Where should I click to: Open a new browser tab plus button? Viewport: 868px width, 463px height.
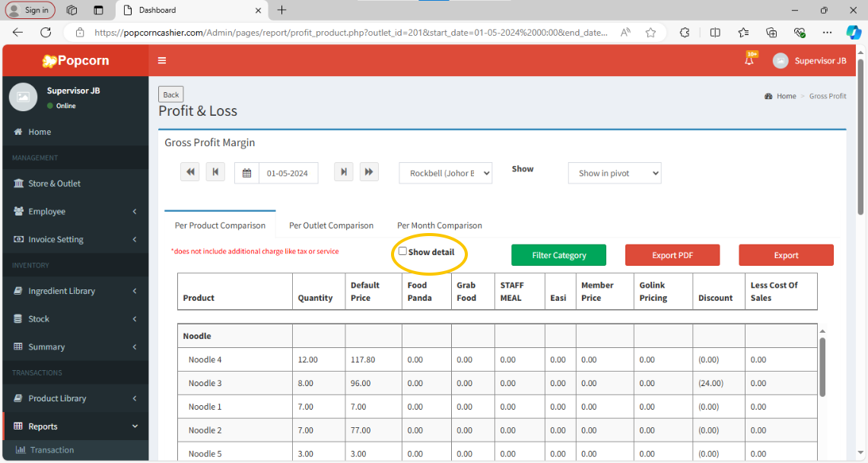pyautogui.click(x=281, y=10)
